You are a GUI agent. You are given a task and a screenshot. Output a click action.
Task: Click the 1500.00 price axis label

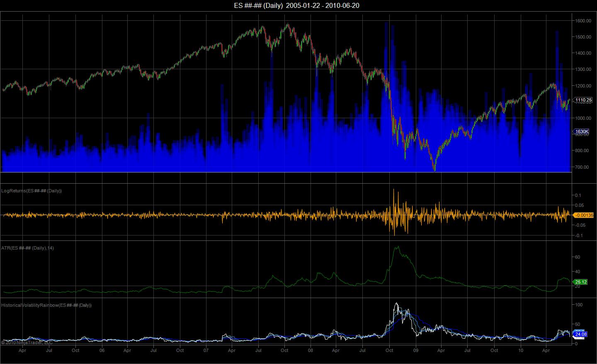[x=583, y=37]
